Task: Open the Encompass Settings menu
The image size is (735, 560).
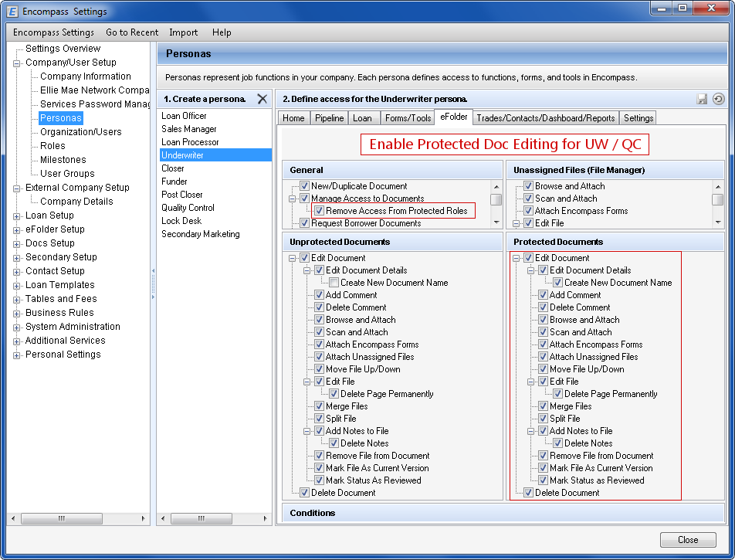Action: click(53, 32)
